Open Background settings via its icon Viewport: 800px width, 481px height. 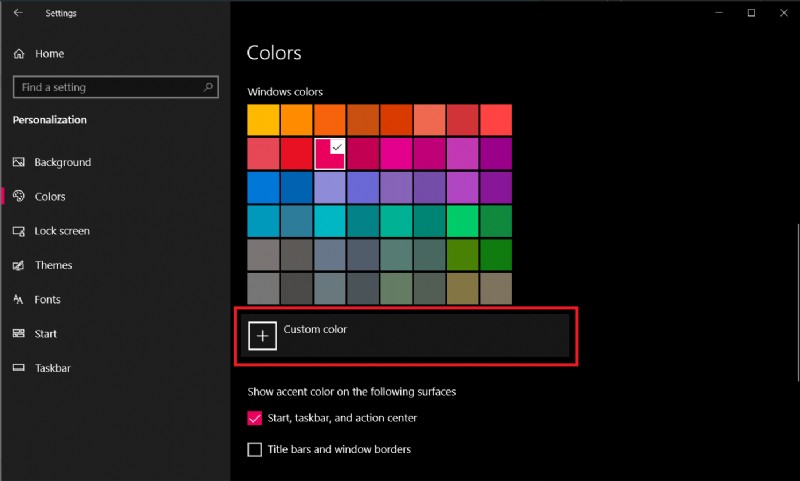[19, 162]
